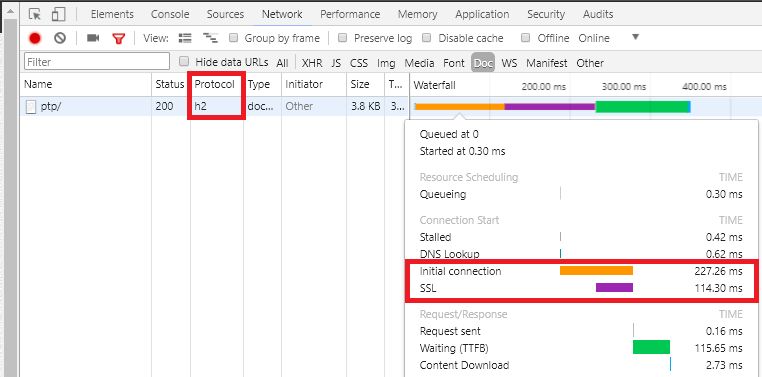The height and width of the screenshot is (377, 762).
Task: Tick Hide data URLs checkbox
Action: (184, 61)
